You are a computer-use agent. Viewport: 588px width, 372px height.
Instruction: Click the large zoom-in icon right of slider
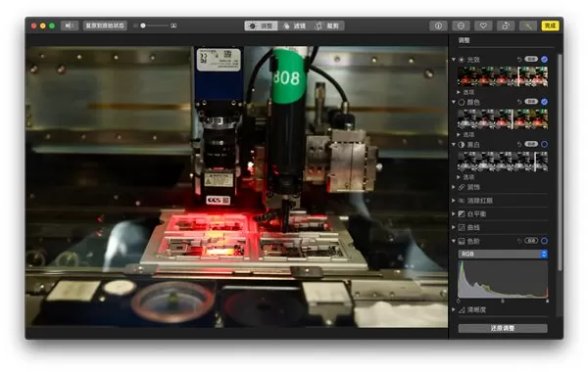(x=173, y=25)
